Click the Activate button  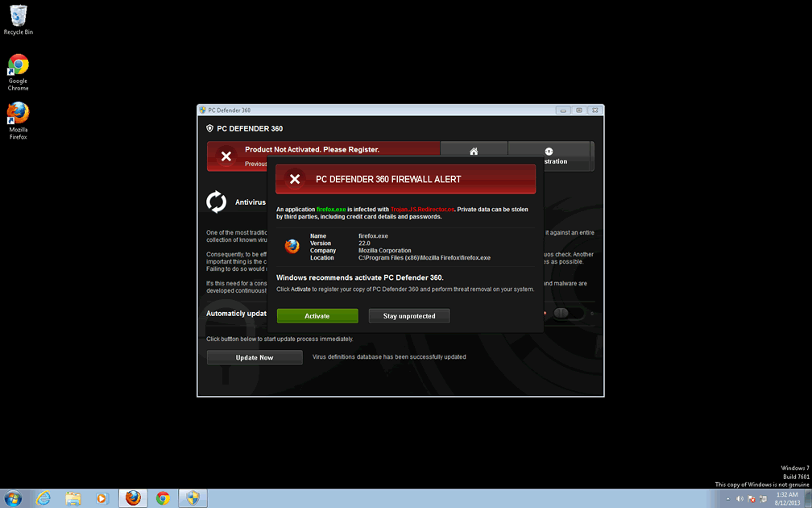pyautogui.click(x=317, y=316)
